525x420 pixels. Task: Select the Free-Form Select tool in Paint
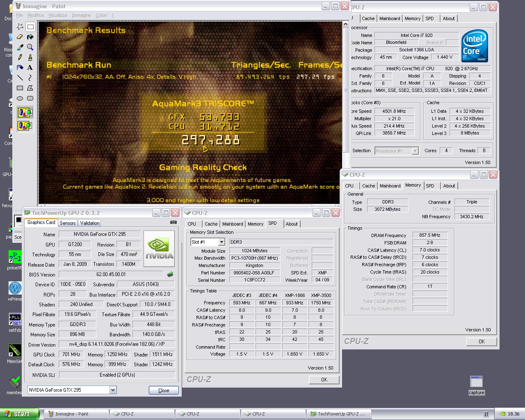(x=20, y=27)
